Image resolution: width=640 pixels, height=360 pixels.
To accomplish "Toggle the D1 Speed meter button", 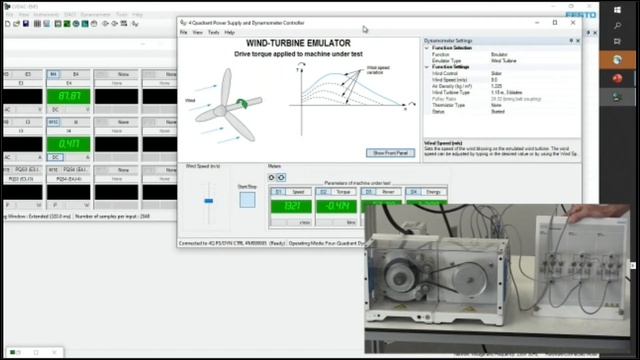I will coord(279,192).
